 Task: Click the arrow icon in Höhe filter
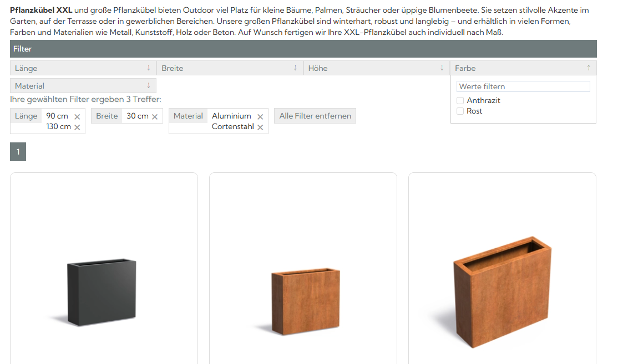442,68
